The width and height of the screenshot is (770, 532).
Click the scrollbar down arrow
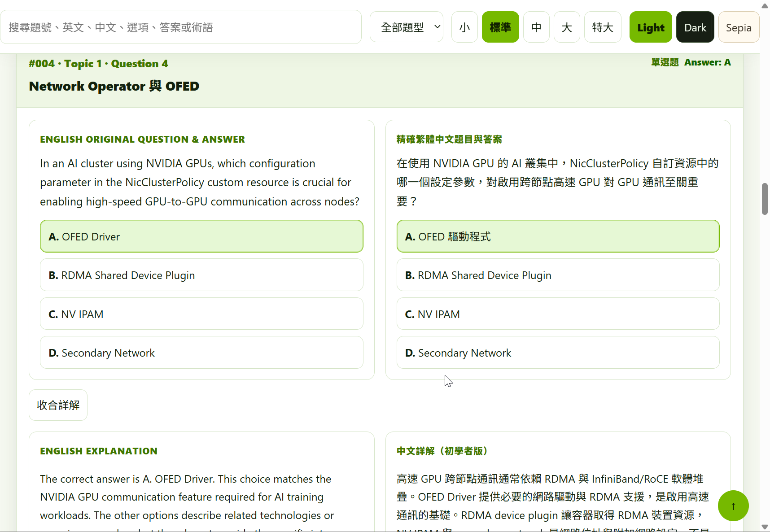point(765,527)
